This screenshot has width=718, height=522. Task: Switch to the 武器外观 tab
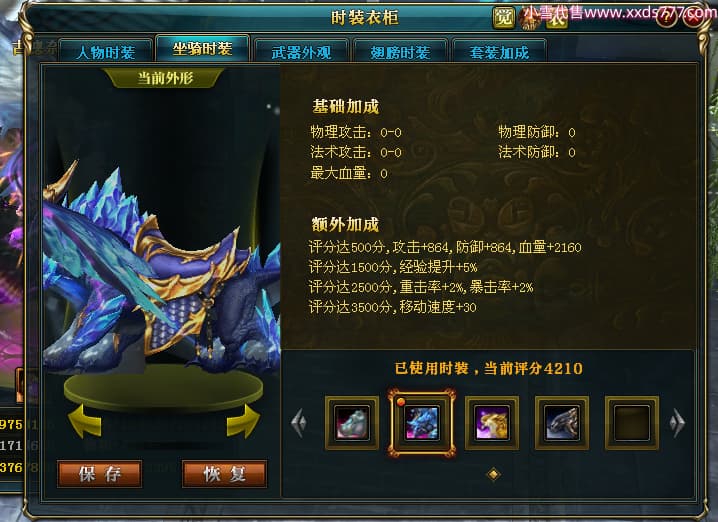(x=301, y=51)
